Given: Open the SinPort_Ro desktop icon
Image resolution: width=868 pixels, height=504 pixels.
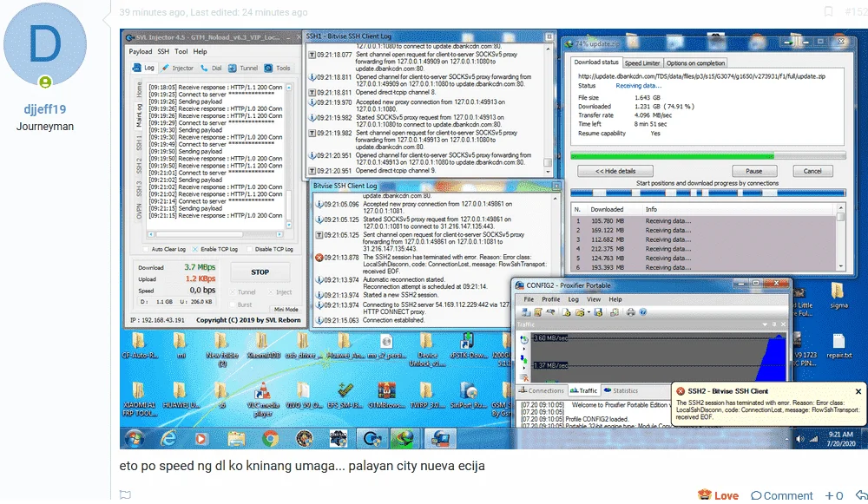Looking at the screenshot, I should (469, 396).
